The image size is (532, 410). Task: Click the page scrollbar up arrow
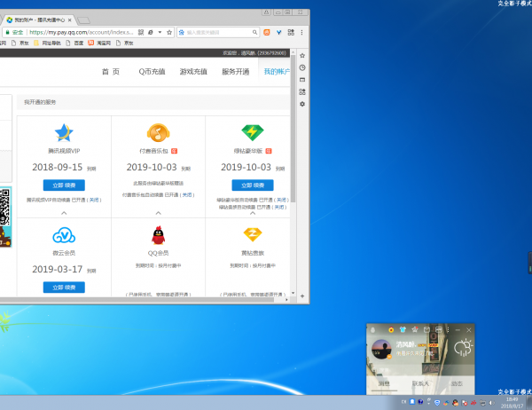click(x=293, y=52)
